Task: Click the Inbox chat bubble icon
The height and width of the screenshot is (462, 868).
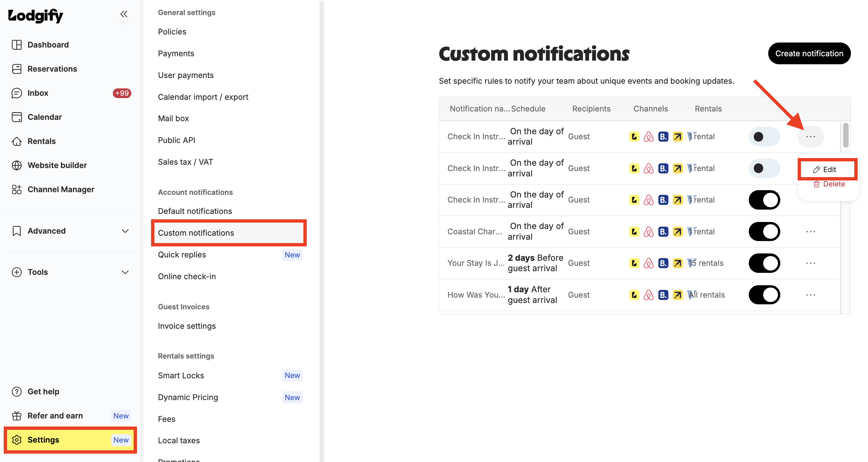Action: pyautogui.click(x=16, y=93)
